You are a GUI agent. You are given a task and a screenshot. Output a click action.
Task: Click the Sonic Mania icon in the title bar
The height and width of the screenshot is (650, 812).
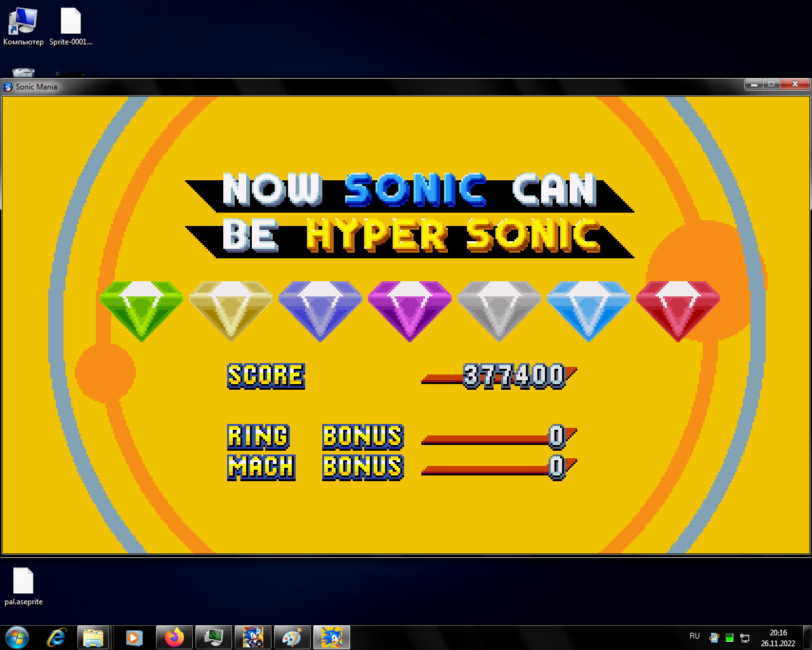tap(6, 86)
